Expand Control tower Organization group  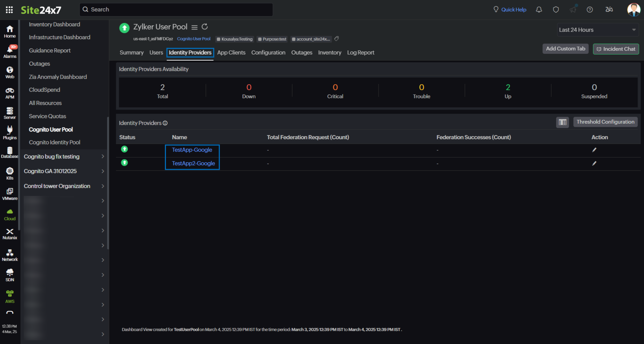pyautogui.click(x=103, y=186)
